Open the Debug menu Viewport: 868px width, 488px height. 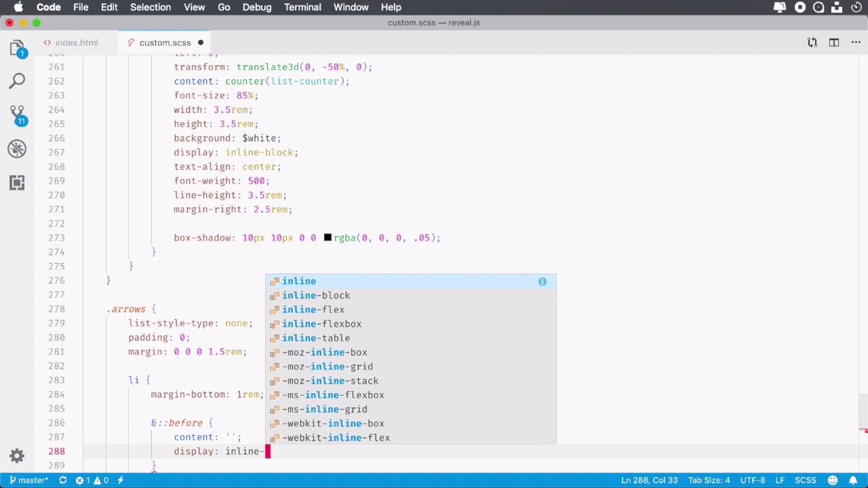[x=257, y=7]
